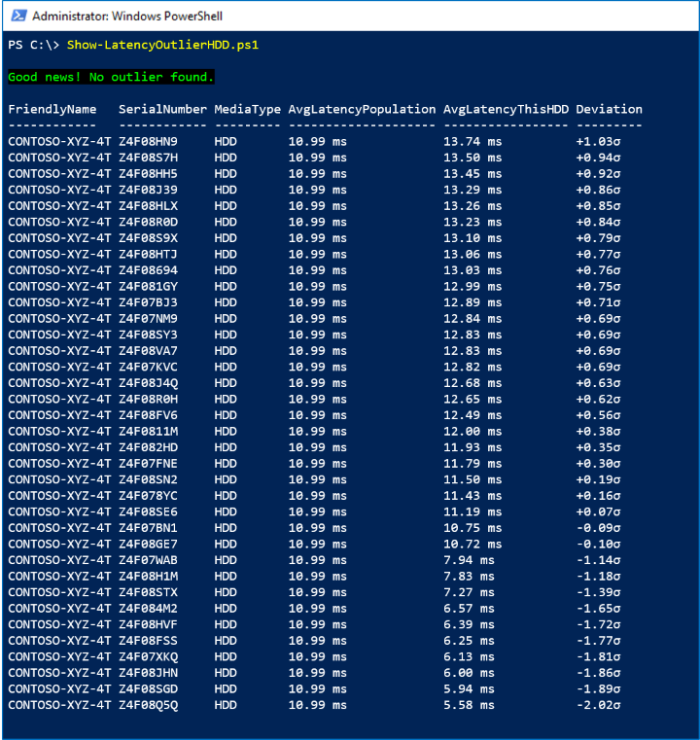Viewport: 700px width, 740px height.
Task: Click serial number Z4F081GY
Action: point(148,287)
